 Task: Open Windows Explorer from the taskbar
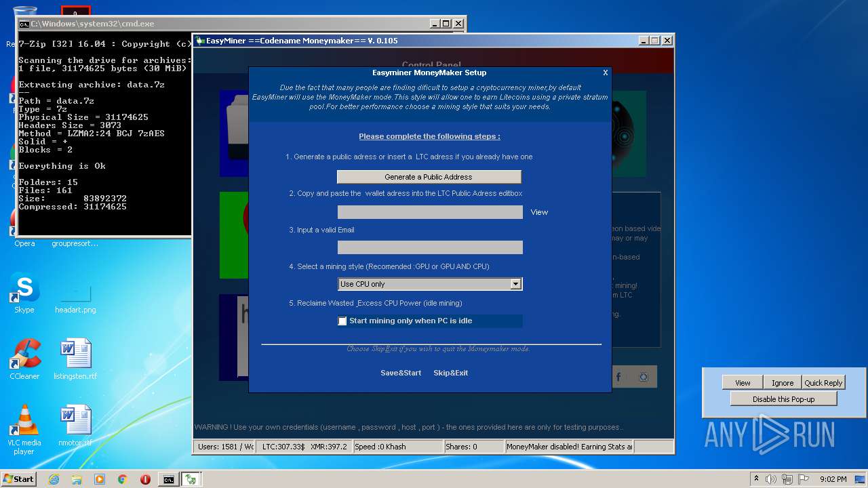point(77,479)
